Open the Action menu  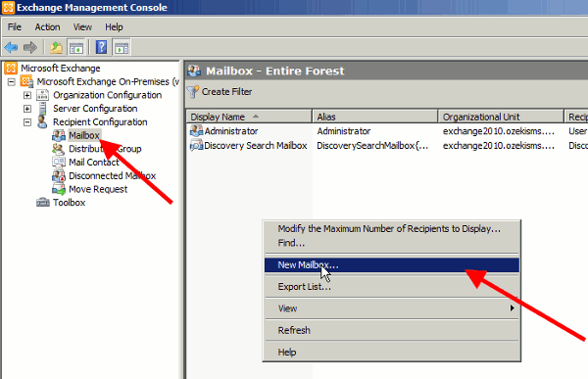tap(47, 27)
